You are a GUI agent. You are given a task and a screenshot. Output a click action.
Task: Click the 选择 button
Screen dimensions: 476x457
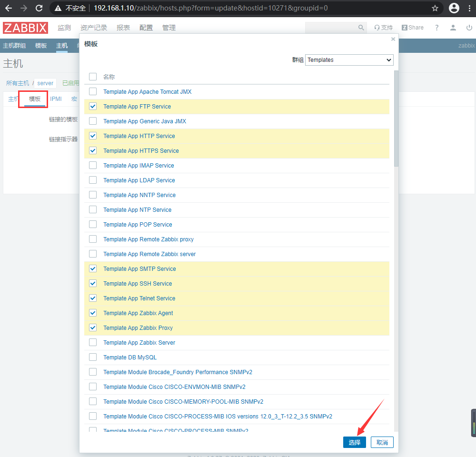(354, 442)
